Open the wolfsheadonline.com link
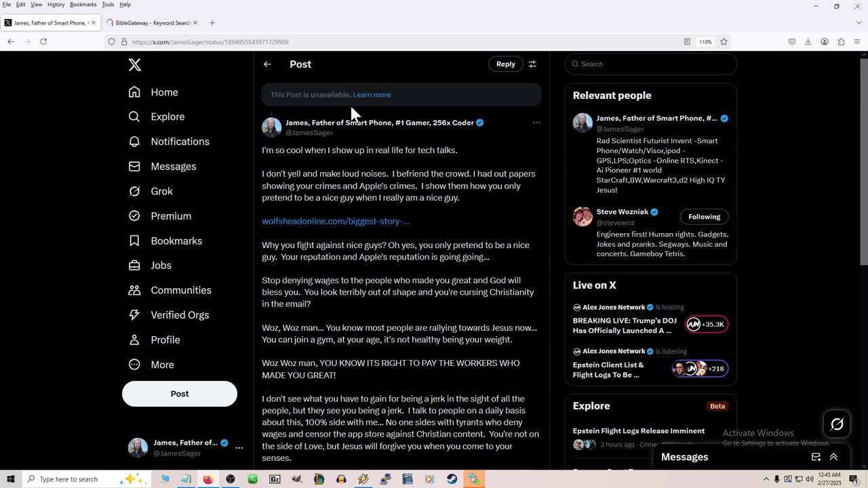868x488 pixels. coord(336,221)
